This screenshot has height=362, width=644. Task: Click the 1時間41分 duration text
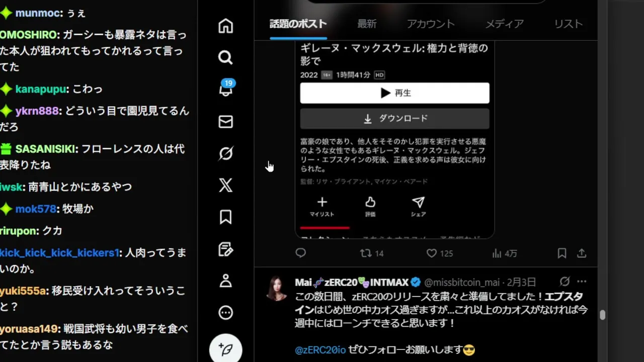353,75
